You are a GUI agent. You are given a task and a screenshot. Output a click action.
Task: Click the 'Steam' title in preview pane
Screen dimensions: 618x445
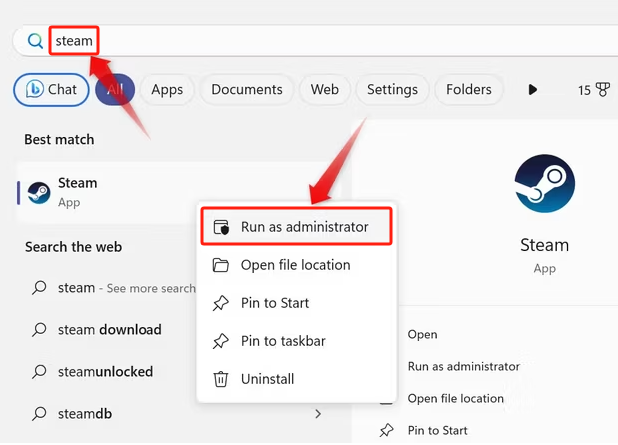coord(545,245)
